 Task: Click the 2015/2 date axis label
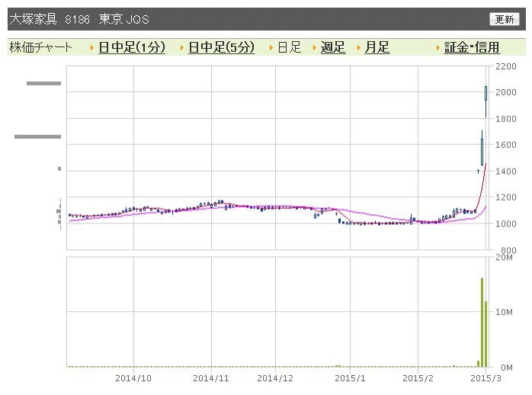pyautogui.click(x=418, y=378)
